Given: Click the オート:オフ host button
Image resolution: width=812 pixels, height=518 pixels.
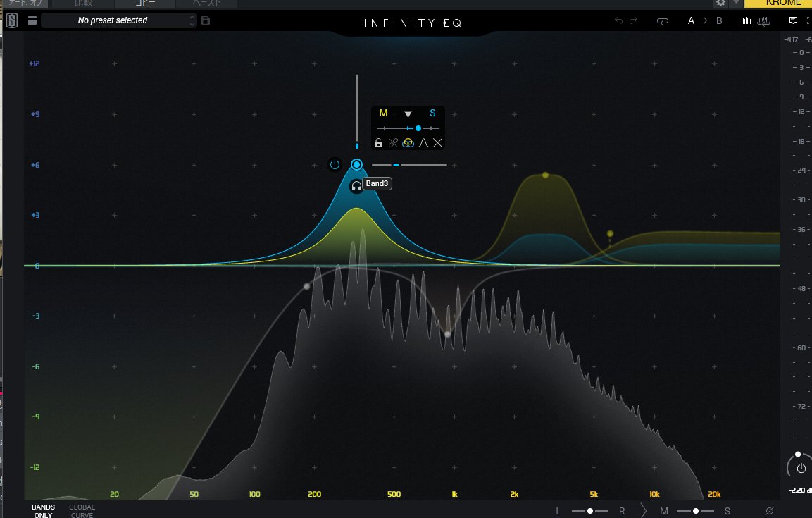Looking at the screenshot, I should click(x=25, y=3).
